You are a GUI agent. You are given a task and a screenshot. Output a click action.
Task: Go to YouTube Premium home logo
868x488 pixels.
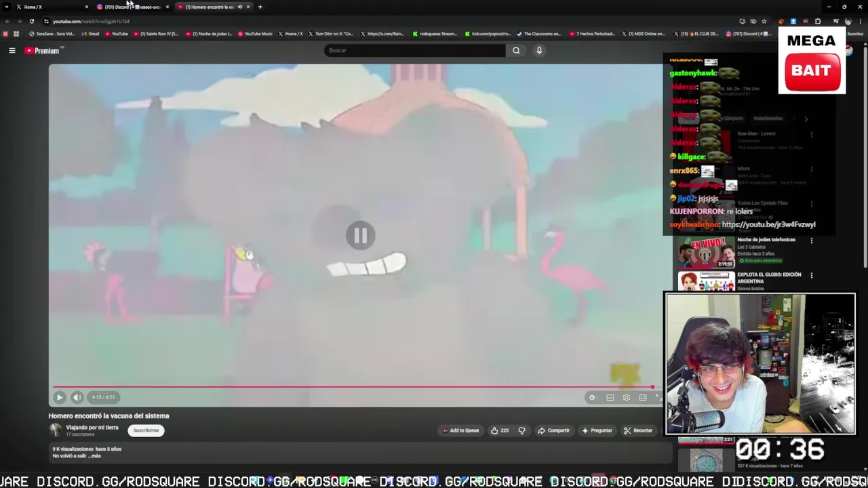click(43, 50)
